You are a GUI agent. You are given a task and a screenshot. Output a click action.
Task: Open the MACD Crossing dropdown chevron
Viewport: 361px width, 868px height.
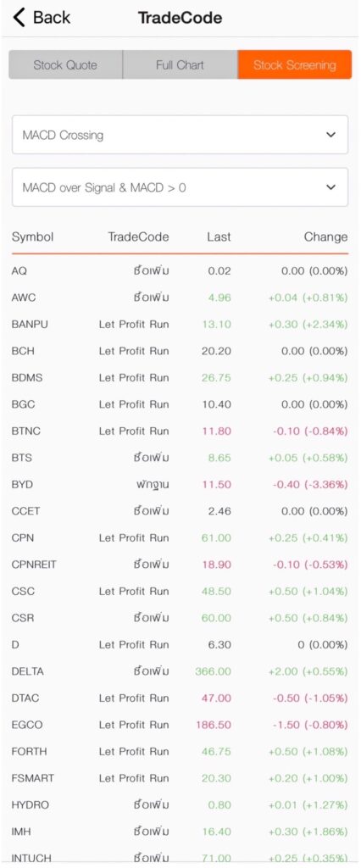tap(330, 135)
